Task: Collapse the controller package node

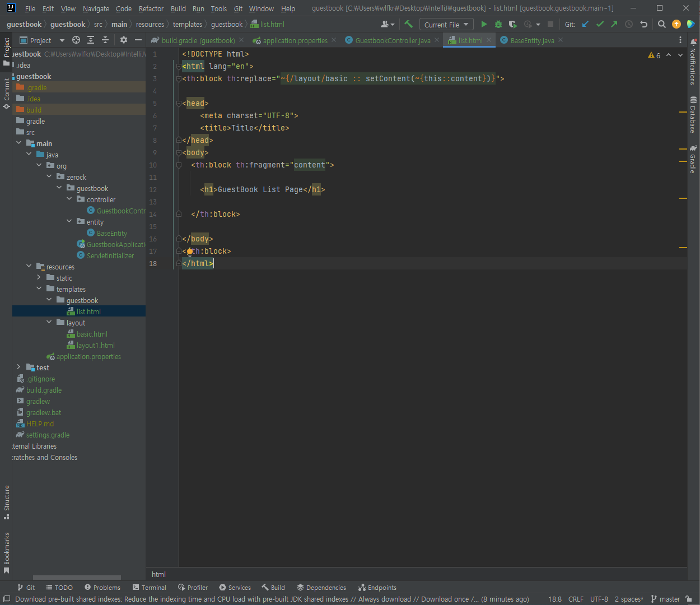Action: (x=69, y=199)
